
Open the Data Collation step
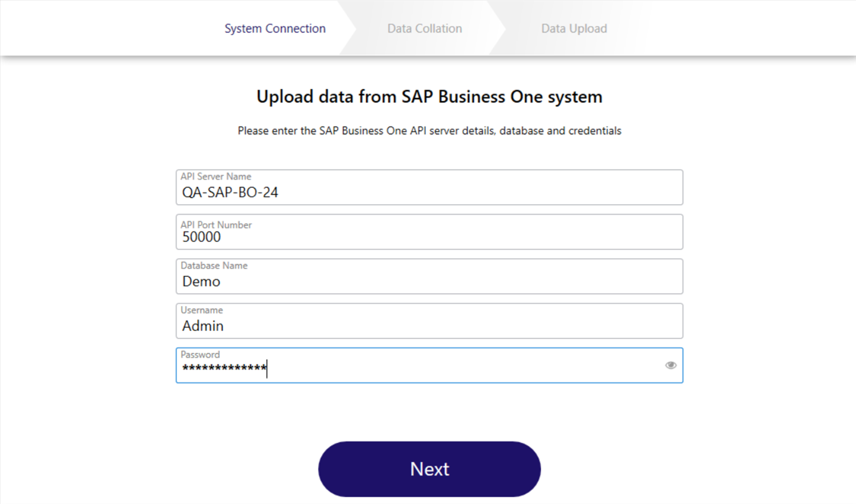424,29
